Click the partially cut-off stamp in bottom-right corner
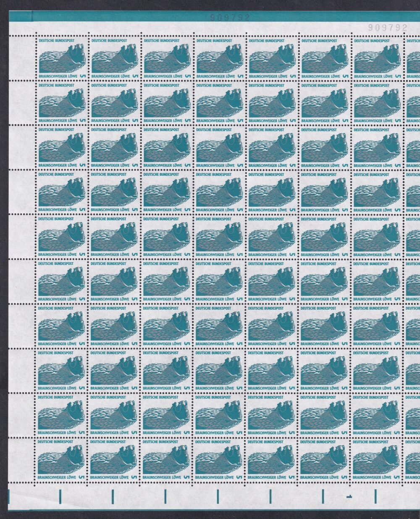 coord(413,459)
